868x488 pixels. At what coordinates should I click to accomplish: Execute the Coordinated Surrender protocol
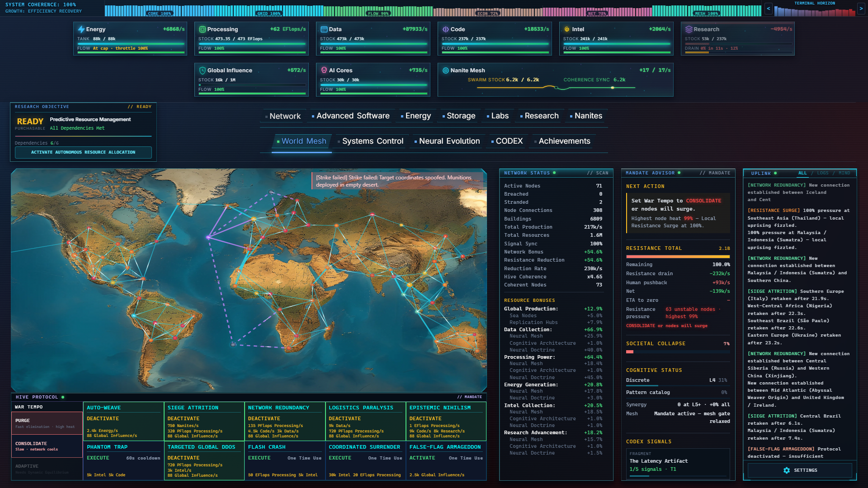[x=340, y=458]
